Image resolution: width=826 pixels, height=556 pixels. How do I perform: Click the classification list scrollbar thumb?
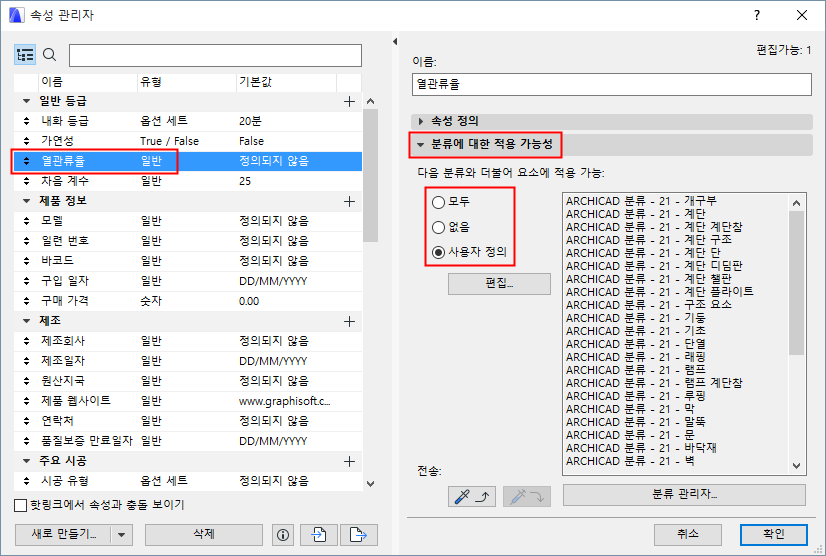click(796, 283)
